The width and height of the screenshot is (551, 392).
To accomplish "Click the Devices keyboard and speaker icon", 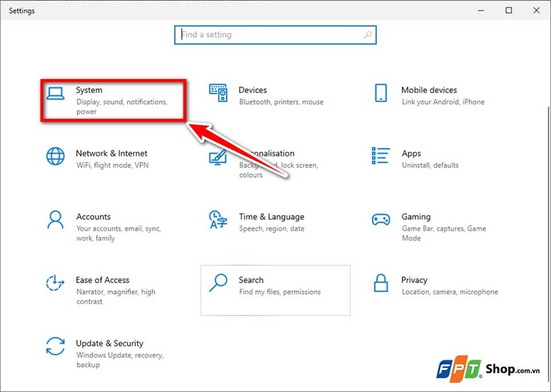I will pyautogui.click(x=218, y=93).
